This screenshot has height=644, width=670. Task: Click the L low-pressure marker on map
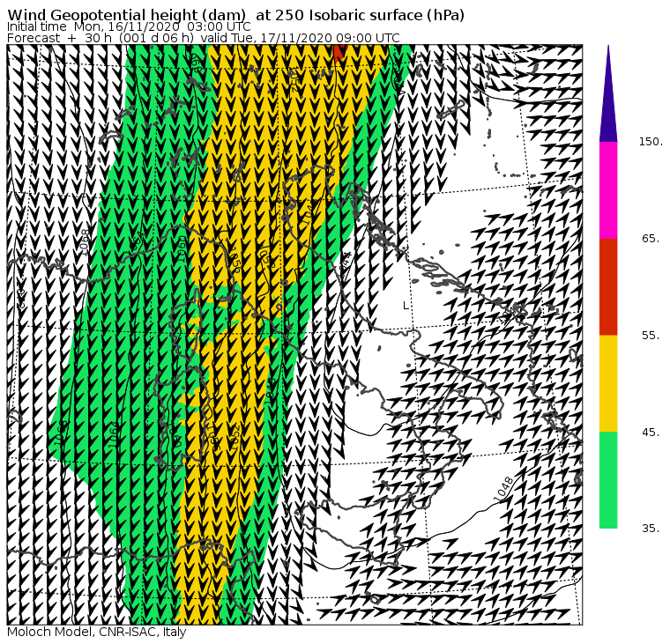tap(406, 306)
